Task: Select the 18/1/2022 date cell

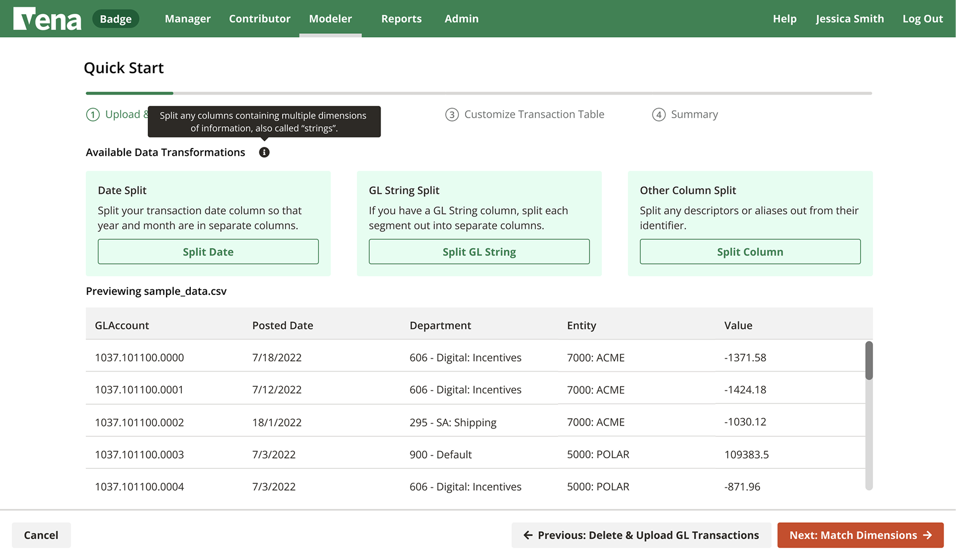Action: click(276, 422)
